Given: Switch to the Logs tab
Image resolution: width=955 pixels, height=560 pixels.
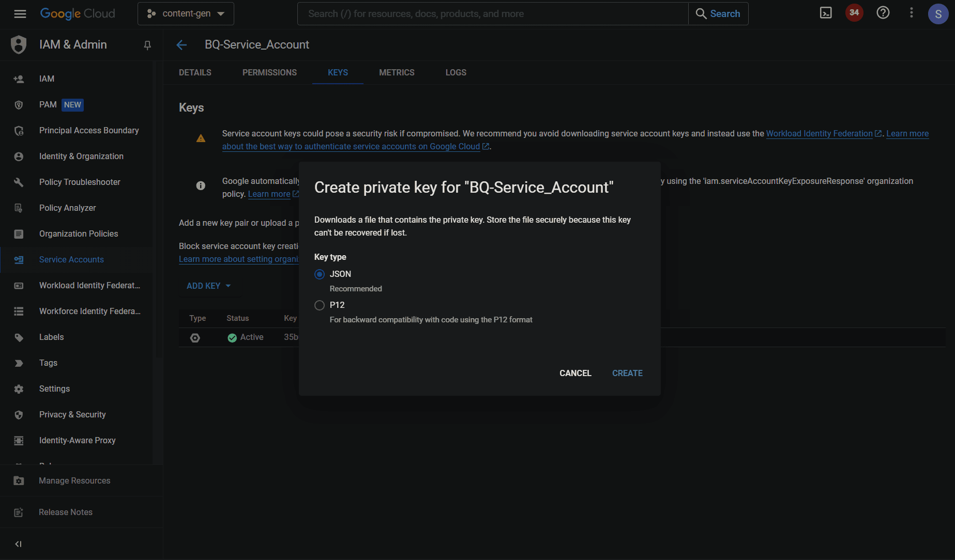Looking at the screenshot, I should tap(456, 73).
